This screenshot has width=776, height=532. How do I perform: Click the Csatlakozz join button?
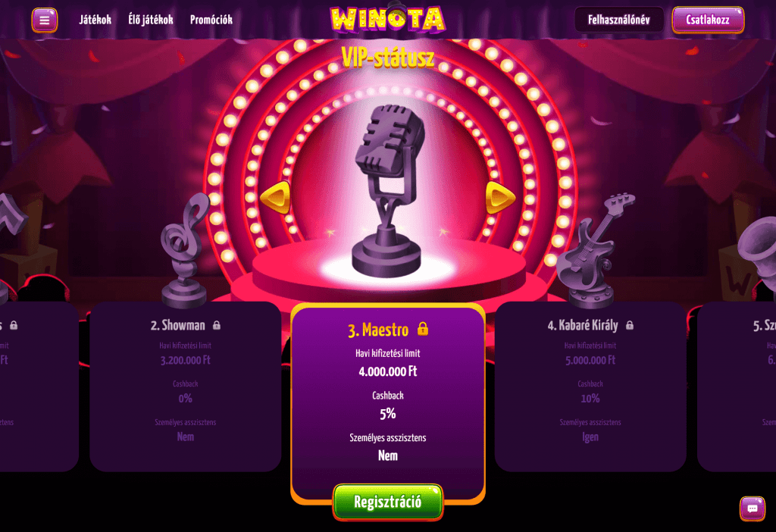click(708, 20)
